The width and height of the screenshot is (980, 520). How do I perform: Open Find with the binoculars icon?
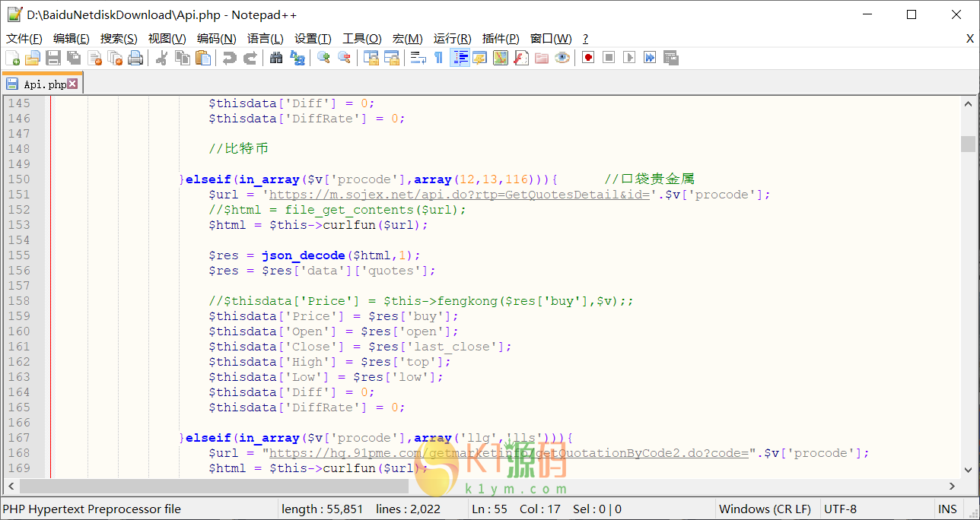(x=276, y=58)
